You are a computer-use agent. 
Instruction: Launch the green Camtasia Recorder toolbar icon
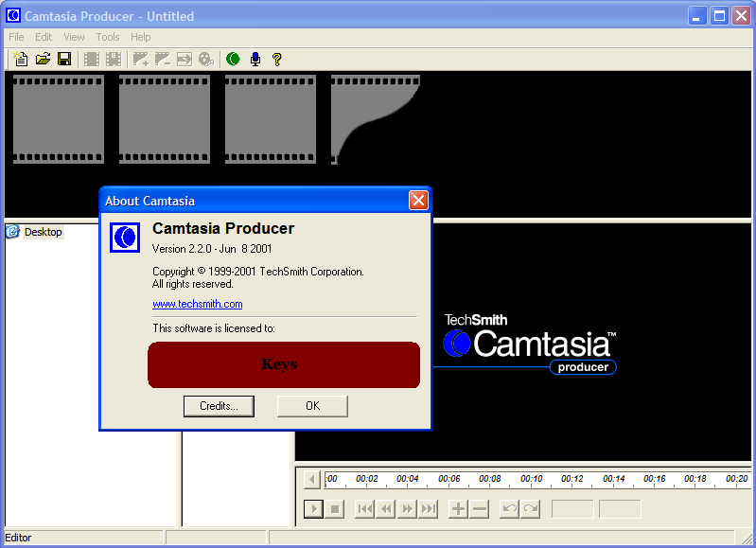(233, 59)
